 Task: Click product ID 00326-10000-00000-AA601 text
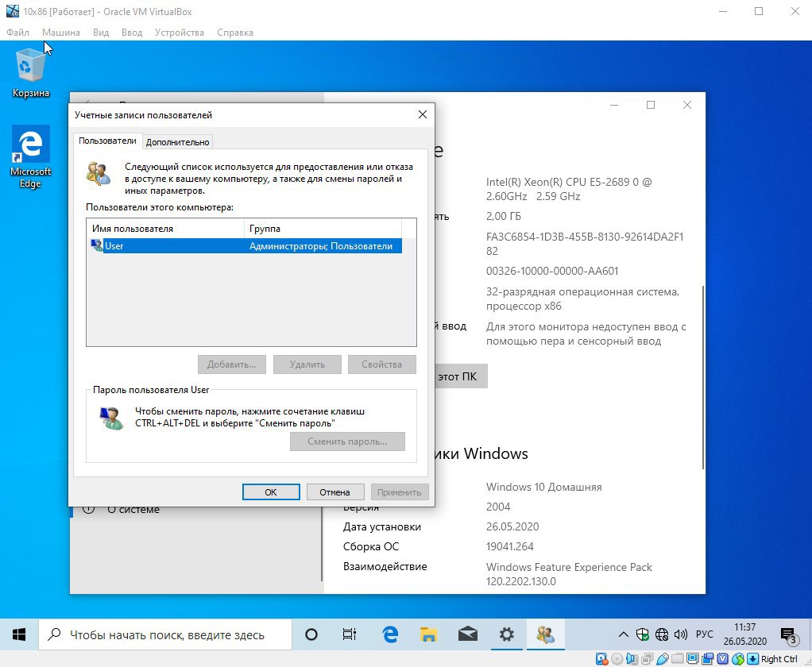[x=552, y=271]
